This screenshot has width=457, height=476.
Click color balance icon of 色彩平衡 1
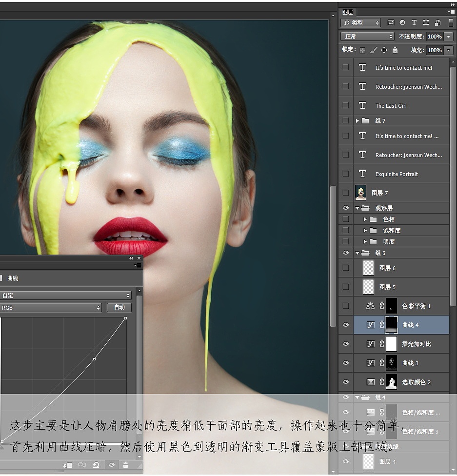point(371,306)
